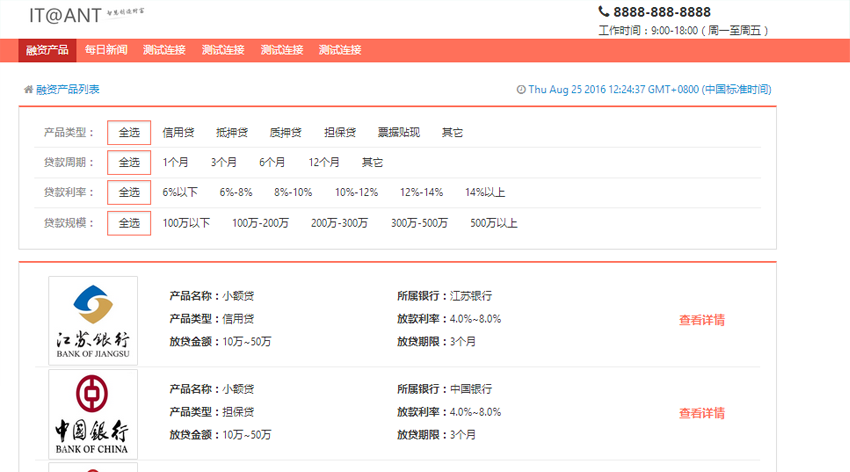Select 全选 in the 贷款利率 row

[129, 192]
